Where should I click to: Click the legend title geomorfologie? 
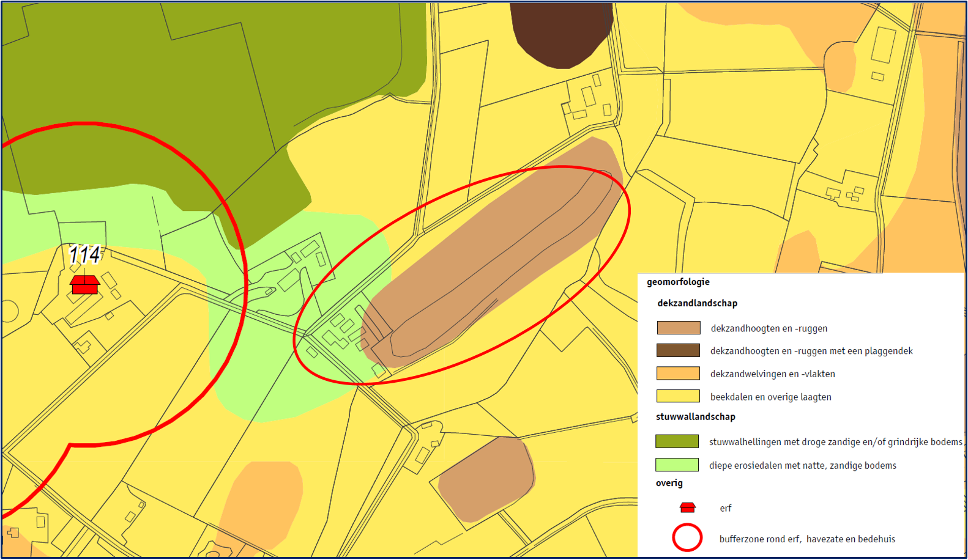[x=678, y=282]
